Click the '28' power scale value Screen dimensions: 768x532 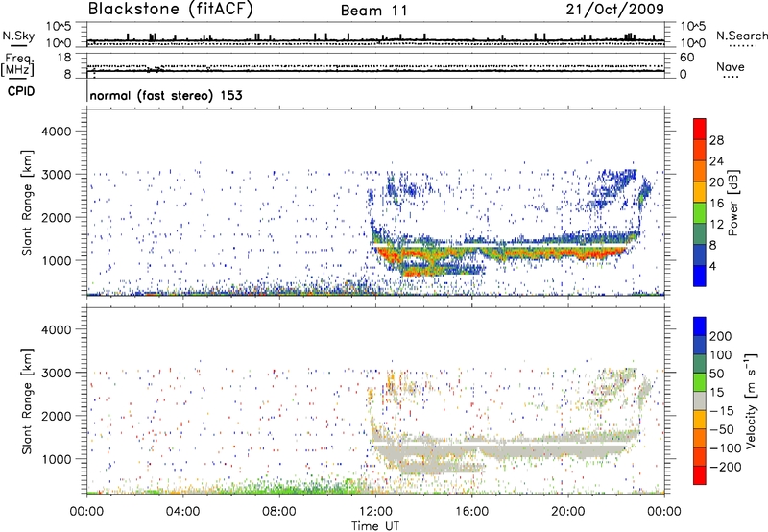pyautogui.click(x=716, y=140)
